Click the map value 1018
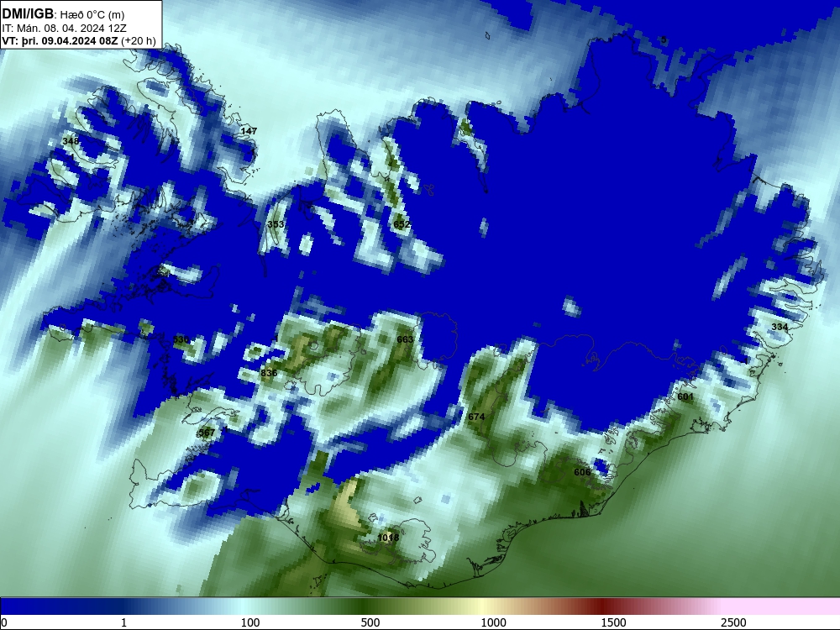The height and width of the screenshot is (630, 840). [388, 538]
